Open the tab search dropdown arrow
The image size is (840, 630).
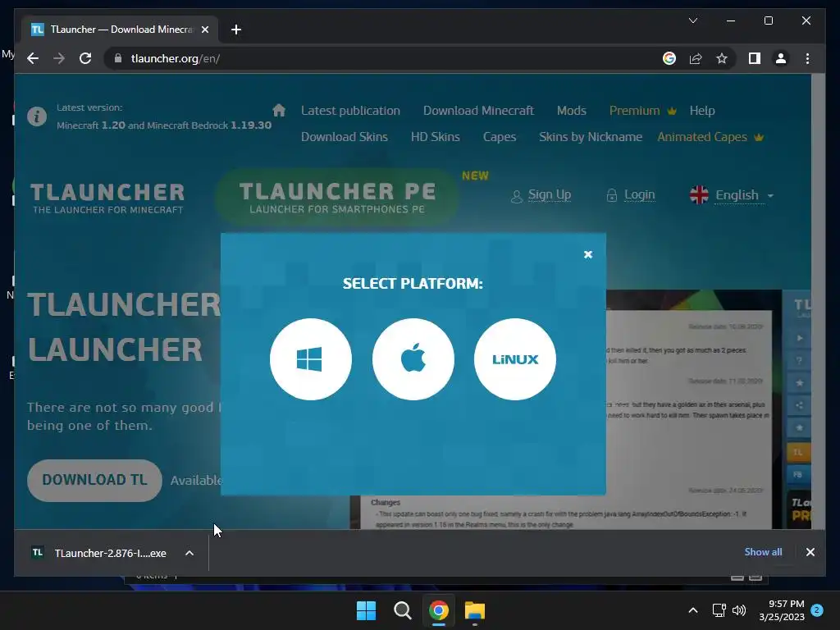point(692,21)
